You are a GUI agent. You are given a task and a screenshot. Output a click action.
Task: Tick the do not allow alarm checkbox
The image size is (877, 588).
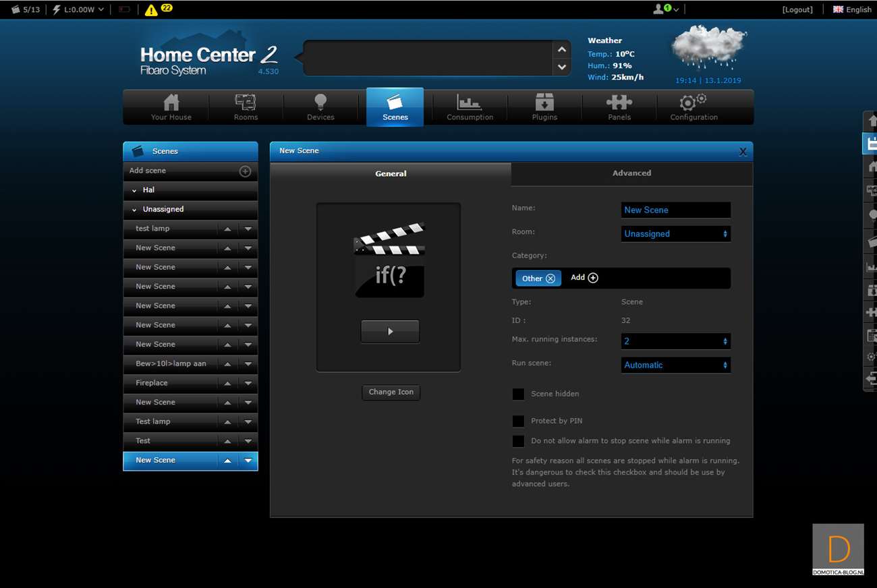[518, 441]
